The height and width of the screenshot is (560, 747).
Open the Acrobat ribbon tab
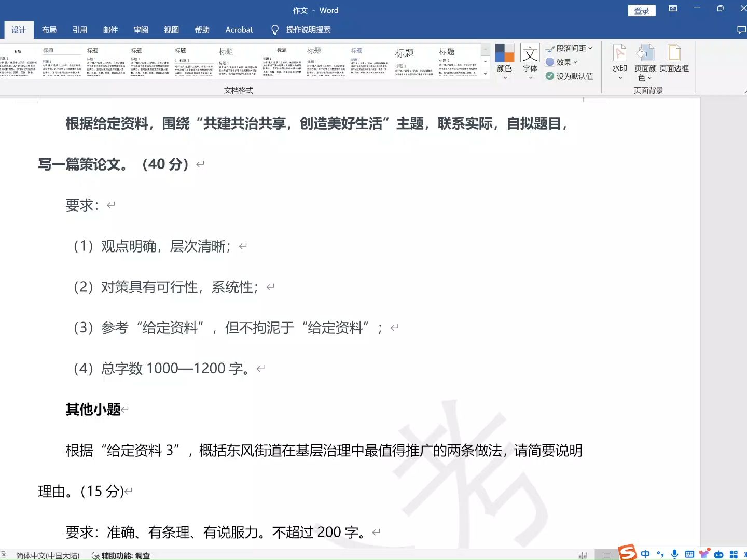(x=239, y=30)
